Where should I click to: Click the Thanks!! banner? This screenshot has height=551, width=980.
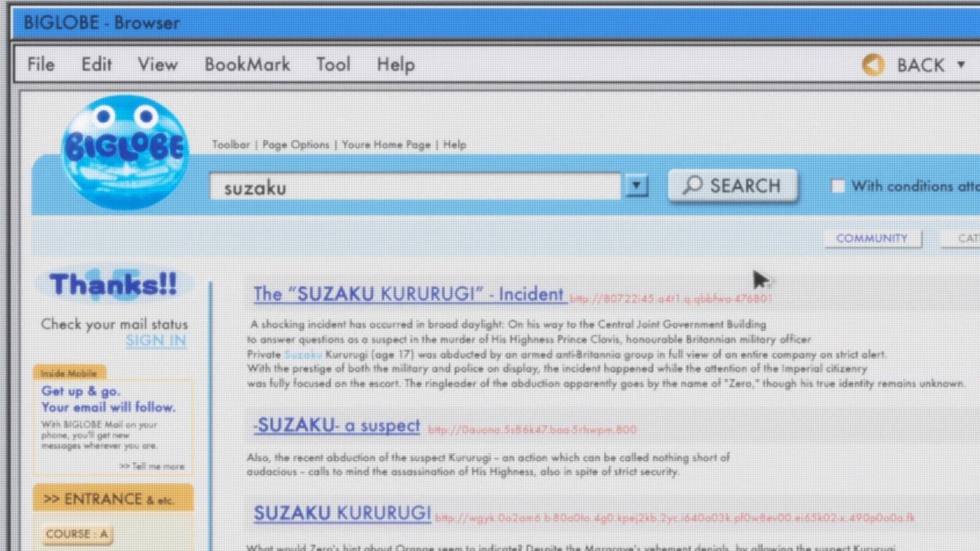tap(113, 284)
